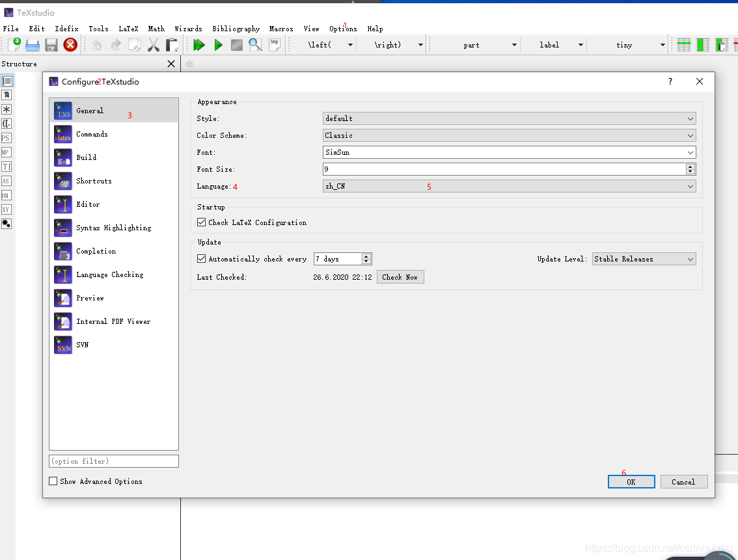Click the Redo arrow toolbar icon
Image resolution: width=738 pixels, height=560 pixels.
(116, 45)
